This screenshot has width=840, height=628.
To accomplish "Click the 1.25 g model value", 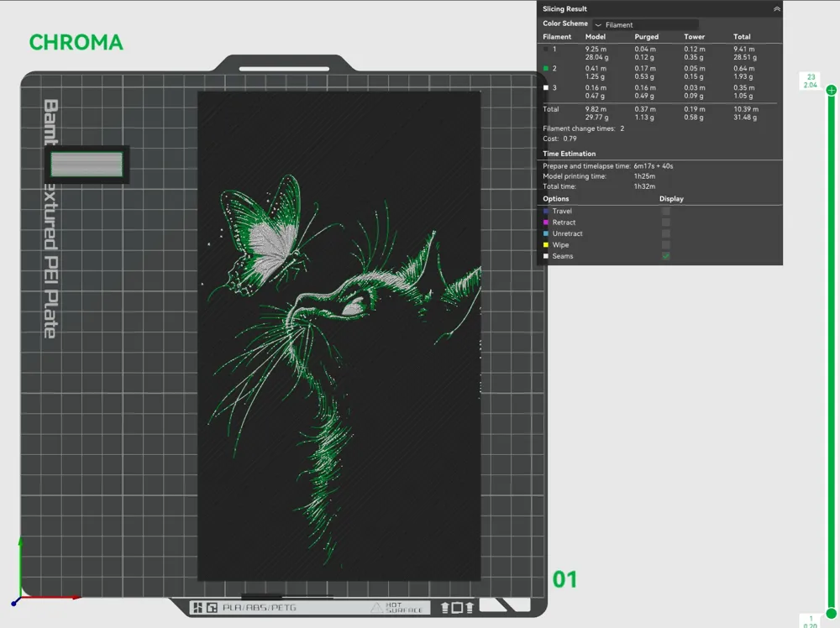I will [x=595, y=76].
